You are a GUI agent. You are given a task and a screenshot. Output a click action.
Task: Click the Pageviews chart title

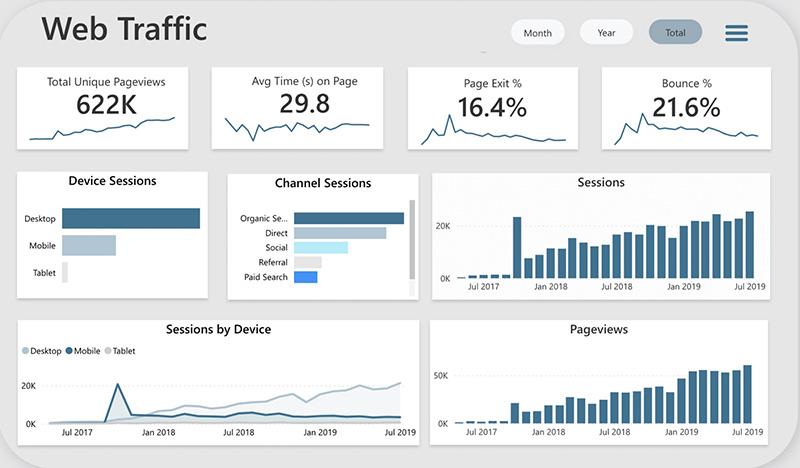click(x=599, y=329)
